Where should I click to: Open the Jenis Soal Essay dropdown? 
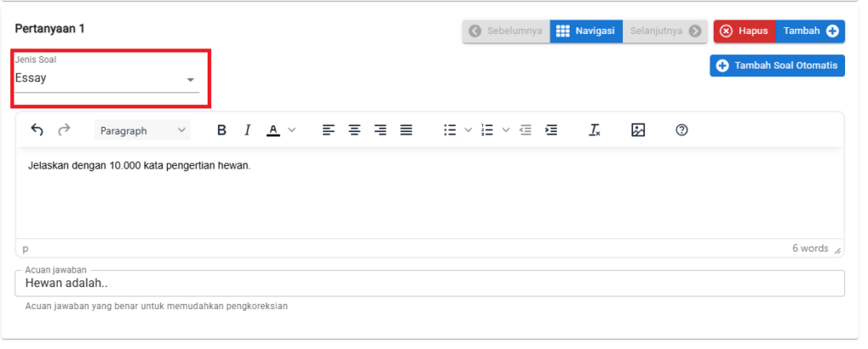coord(107,79)
